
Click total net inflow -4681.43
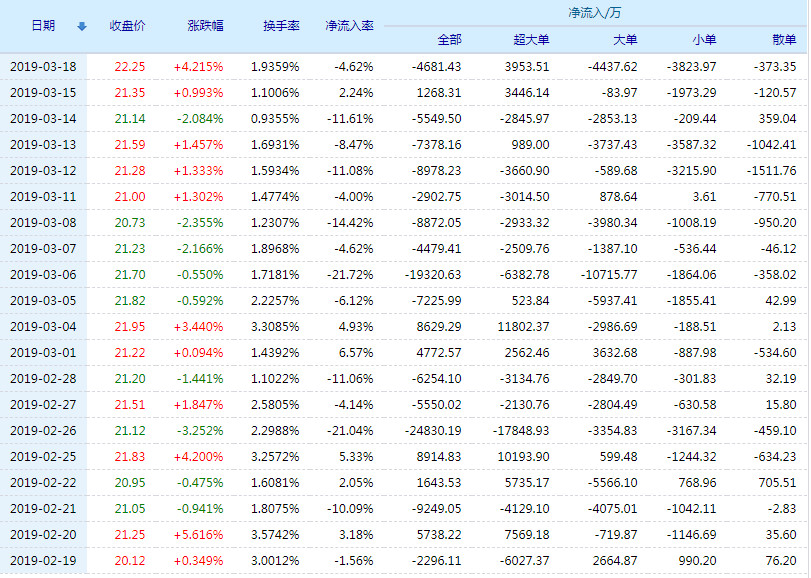pos(437,67)
